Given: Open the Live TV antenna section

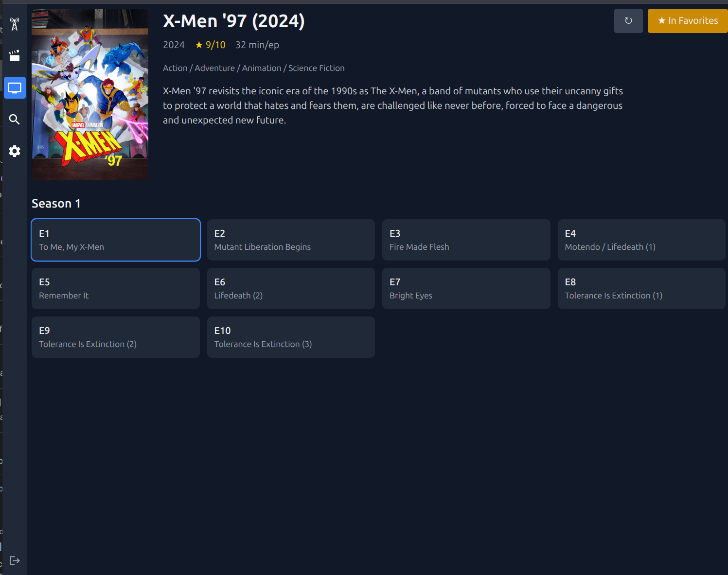Looking at the screenshot, I should [15, 24].
